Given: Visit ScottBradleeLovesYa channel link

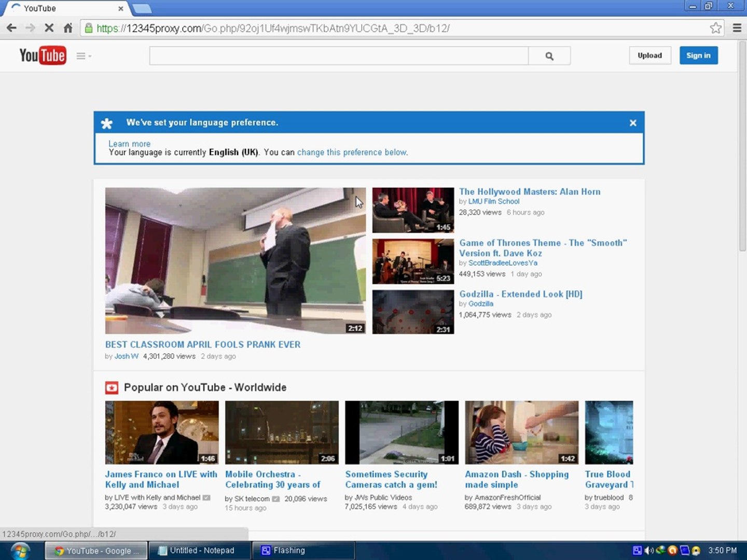Looking at the screenshot, I should tap(503, 263).
